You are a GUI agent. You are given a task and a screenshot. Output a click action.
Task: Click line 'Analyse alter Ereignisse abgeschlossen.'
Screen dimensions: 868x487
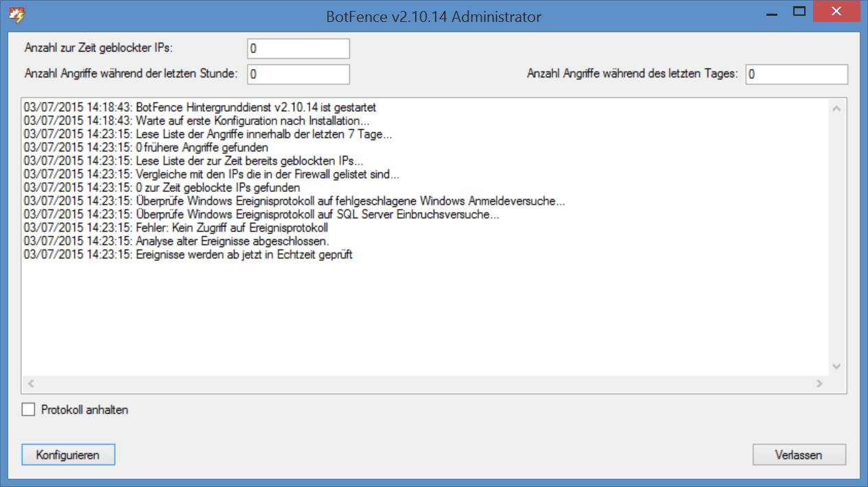[x=176, y=241]
